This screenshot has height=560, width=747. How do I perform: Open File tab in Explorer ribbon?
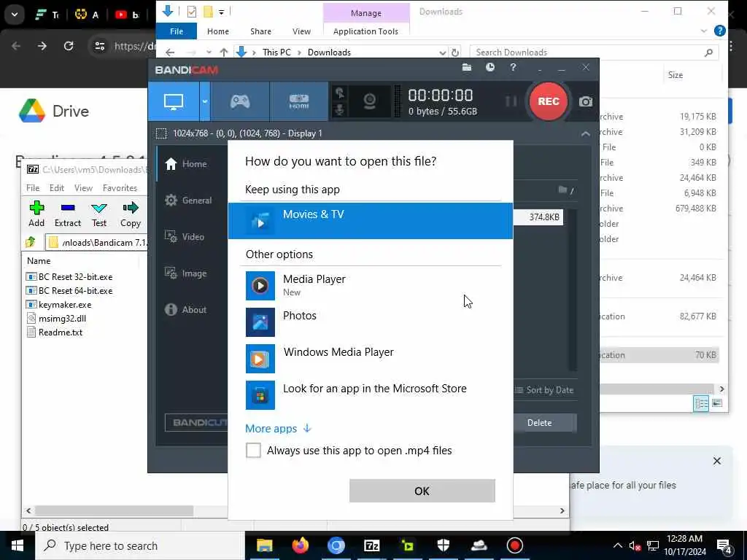coord(177,31)
